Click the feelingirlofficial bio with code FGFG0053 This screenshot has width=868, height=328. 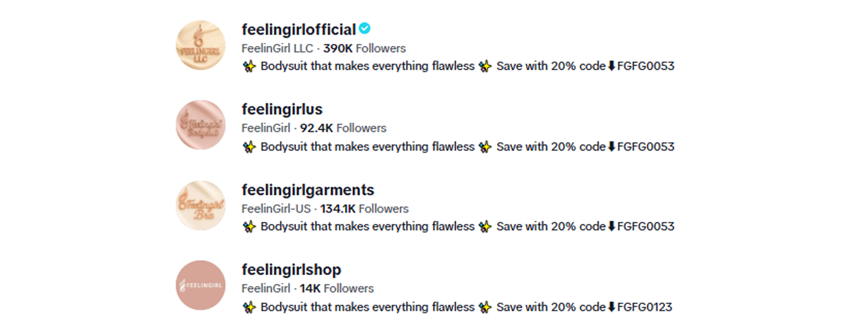[x=457, y=66]
